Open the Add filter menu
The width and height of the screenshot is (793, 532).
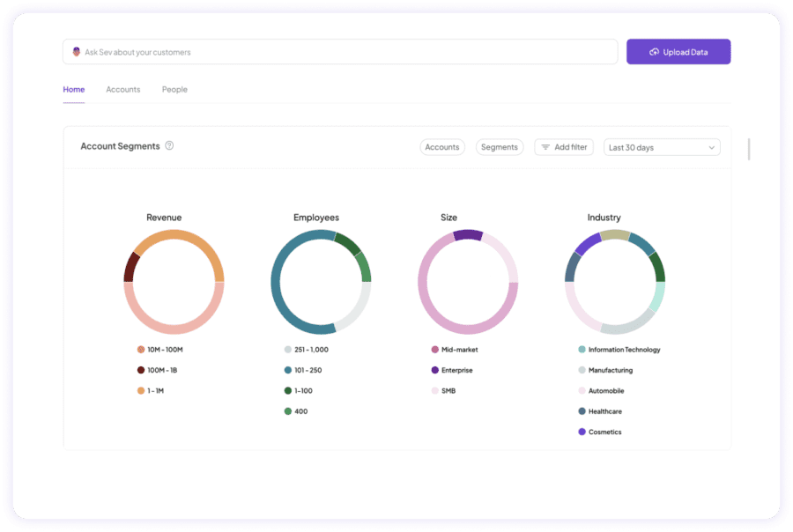coord(564,147)
